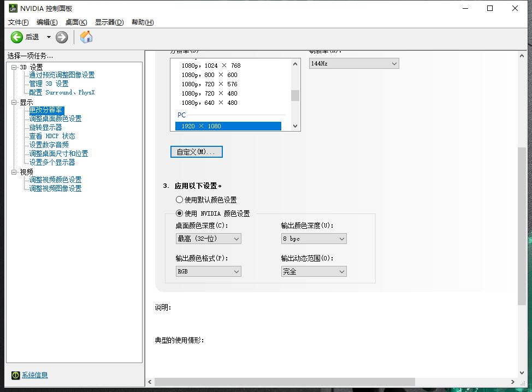Image resolution: width=532 pixels, height=392 pixels.
Task: Collapse the 视频 tree node
Action: [14, 172]
